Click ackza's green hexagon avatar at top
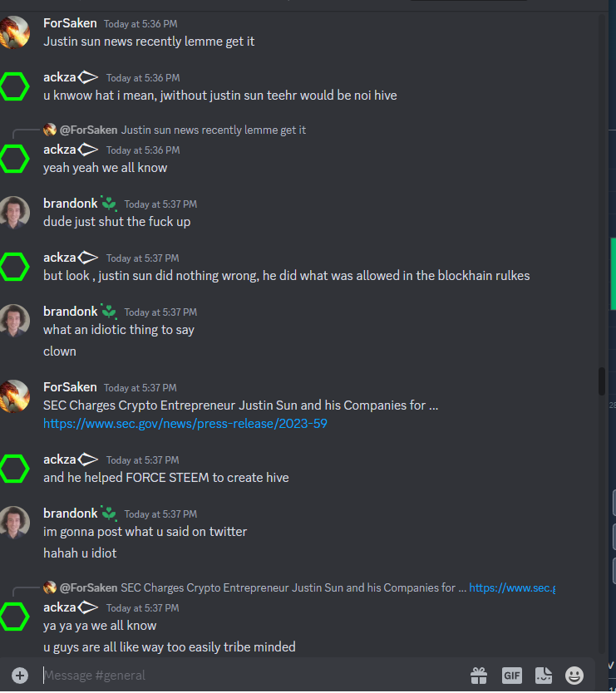 click(x=15, y=86)
